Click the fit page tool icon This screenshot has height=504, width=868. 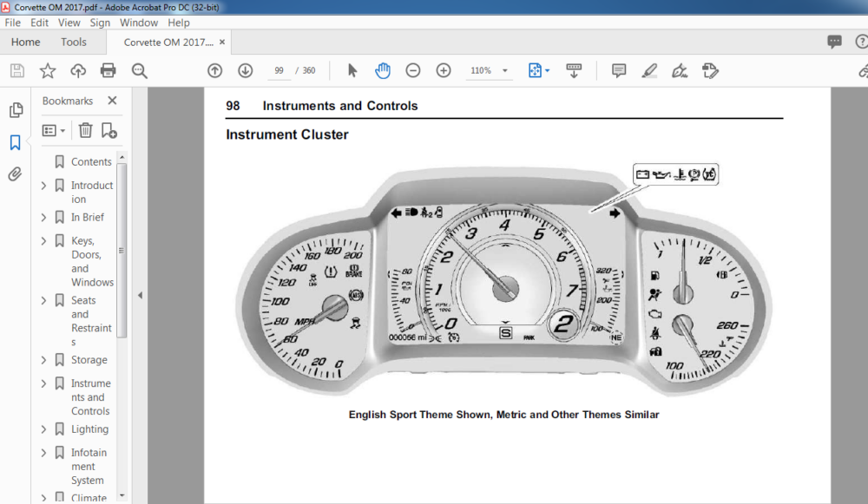tap(535, 71)
